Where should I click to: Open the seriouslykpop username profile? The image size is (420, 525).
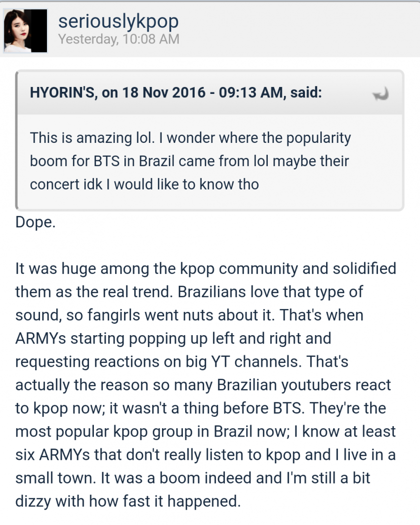click(118, 21)
